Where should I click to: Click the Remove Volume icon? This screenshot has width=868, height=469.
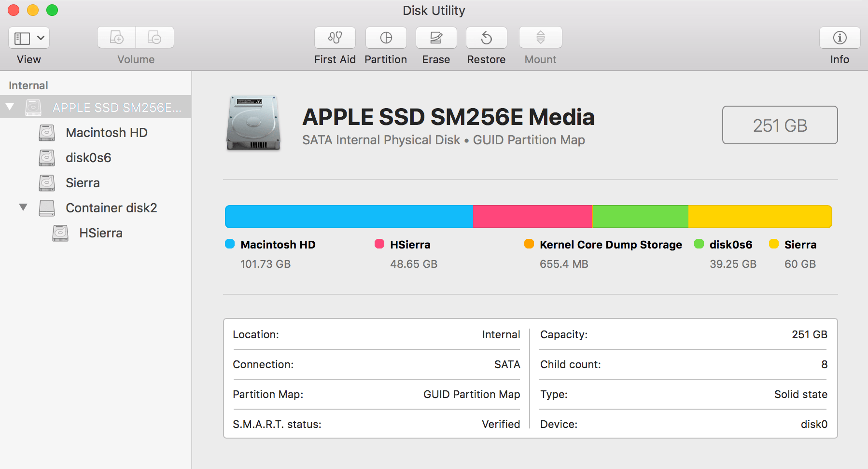154,38
